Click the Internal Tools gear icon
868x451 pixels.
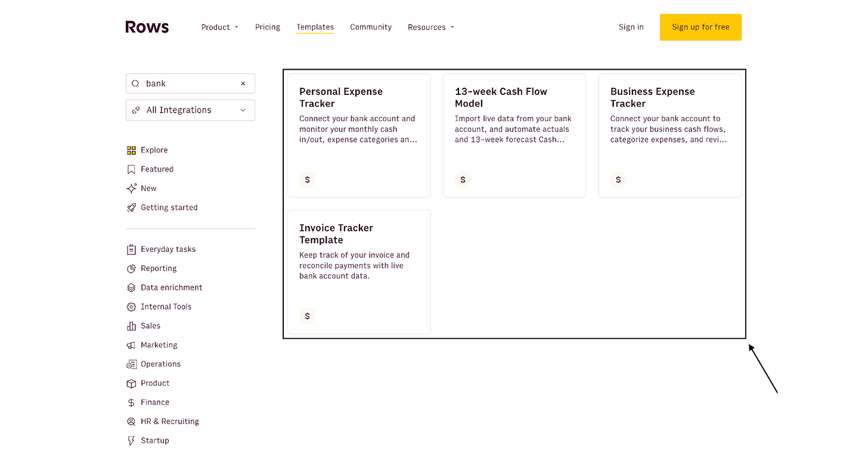pos(131,307)
